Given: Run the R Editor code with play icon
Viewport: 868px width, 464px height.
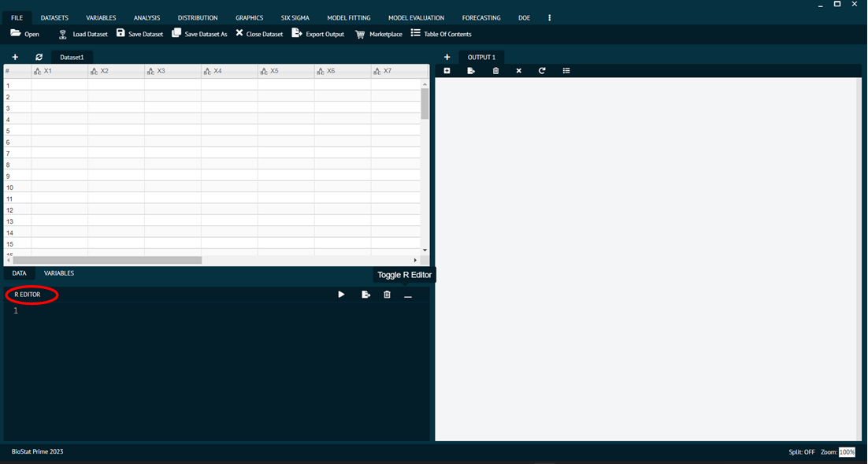Looking at the screenshot, I should (341, 295).
